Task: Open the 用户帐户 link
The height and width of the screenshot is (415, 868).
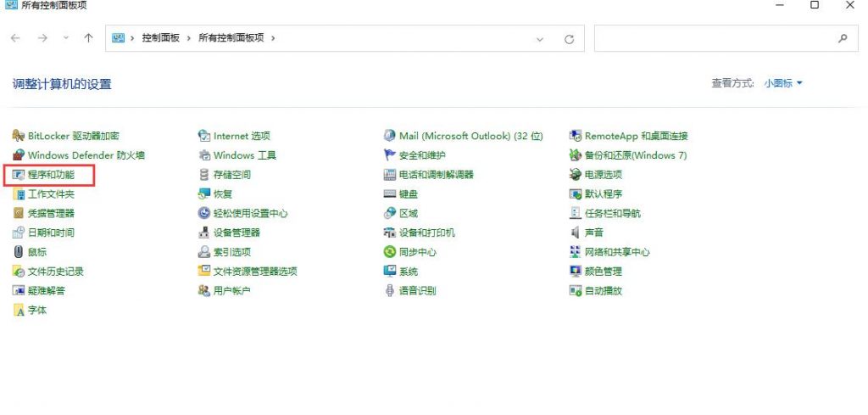Action: pyautogui.click(x=231, y=291)
